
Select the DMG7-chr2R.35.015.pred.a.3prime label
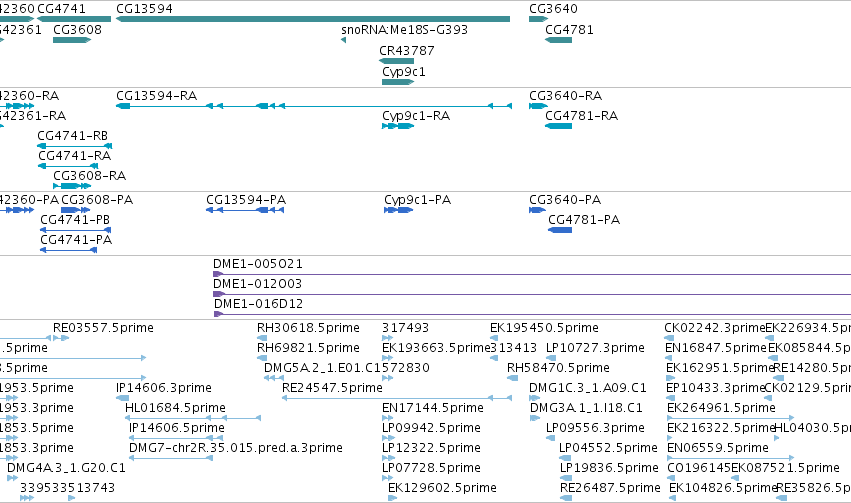point(236,448)
